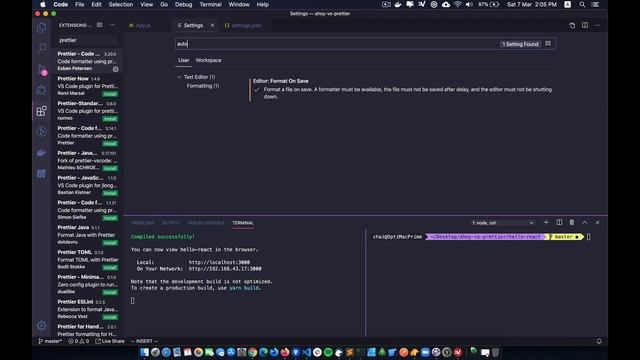Viewport: 640px width, 360px height.
Task: Switch to the User settings tab
Action: (184, 60)
